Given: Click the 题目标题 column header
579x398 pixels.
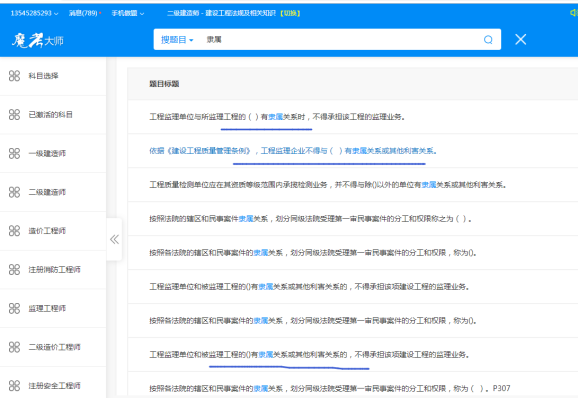Looking at the screenshot, I should [164, 84].
